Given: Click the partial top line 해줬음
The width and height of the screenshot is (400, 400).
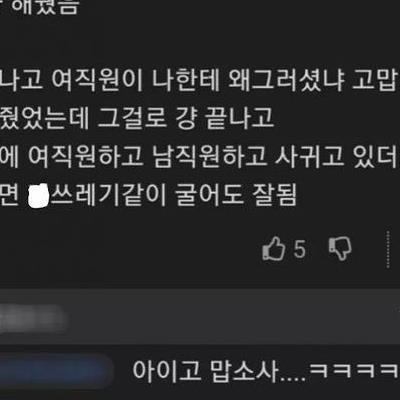Looking at the screenshot, I should tap(43, 7).
